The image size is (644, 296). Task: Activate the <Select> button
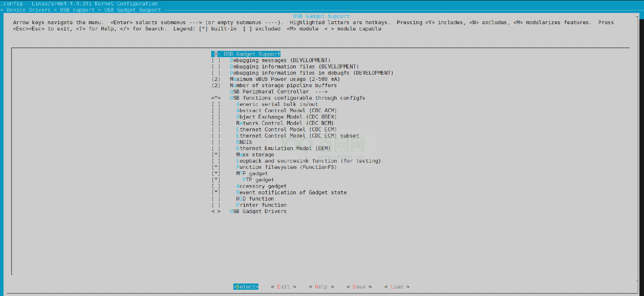(x=246, y=287)
